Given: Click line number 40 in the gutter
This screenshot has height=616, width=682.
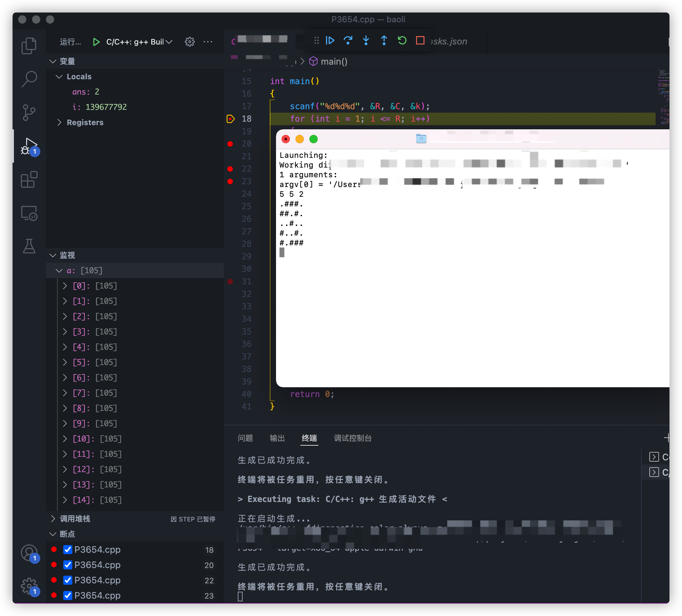Looking at the screenshot, I should (246, 394).
